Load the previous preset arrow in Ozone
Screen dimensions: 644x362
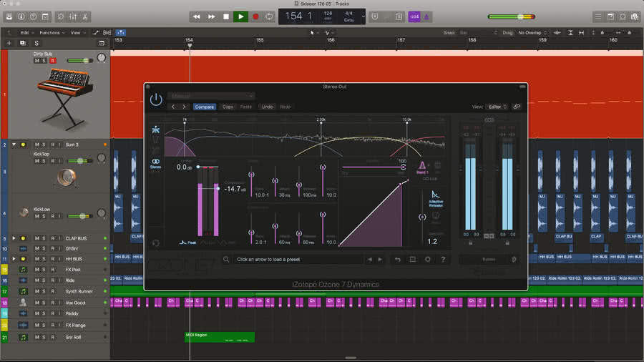[369, 260]
